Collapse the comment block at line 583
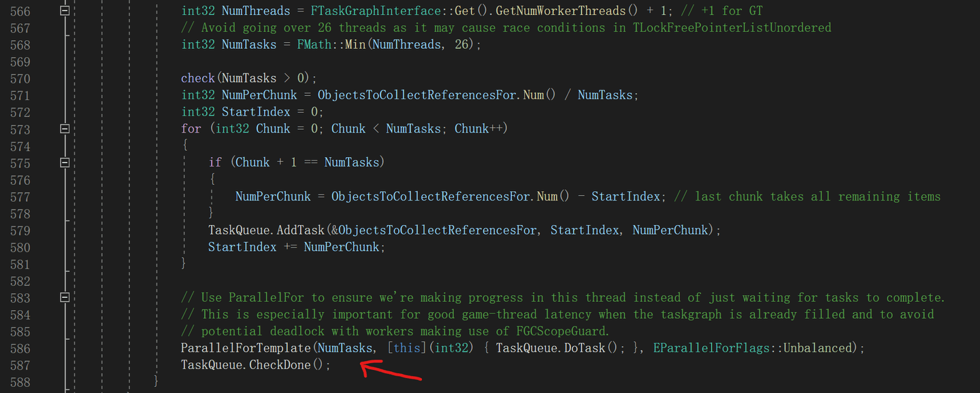This screenshot has height=393, width=980. [x=65, y=297]
